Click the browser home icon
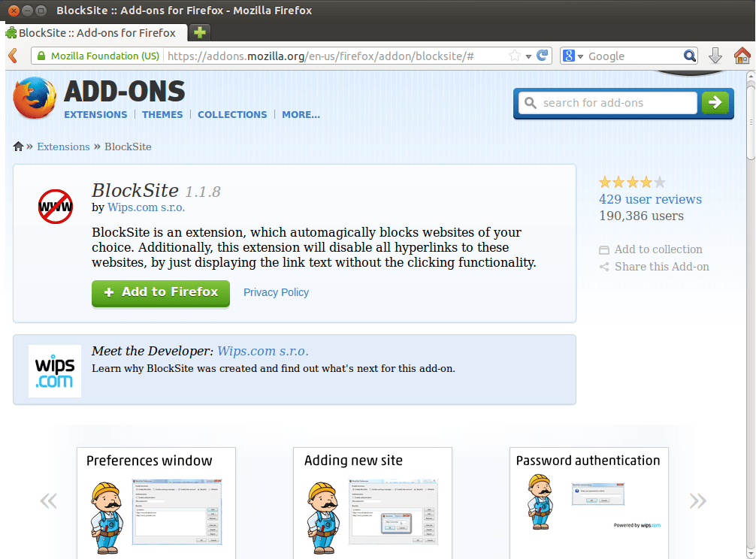 coord(741,55)
